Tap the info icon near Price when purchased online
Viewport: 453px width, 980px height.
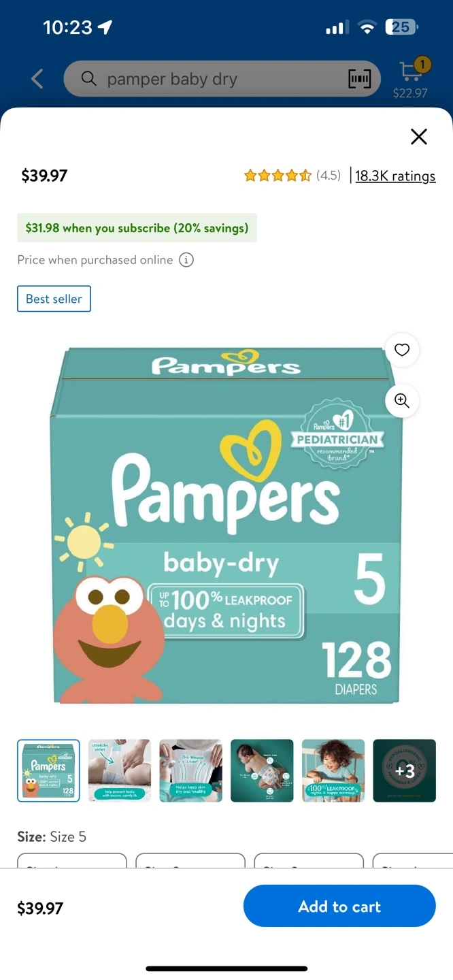(186, 260)
